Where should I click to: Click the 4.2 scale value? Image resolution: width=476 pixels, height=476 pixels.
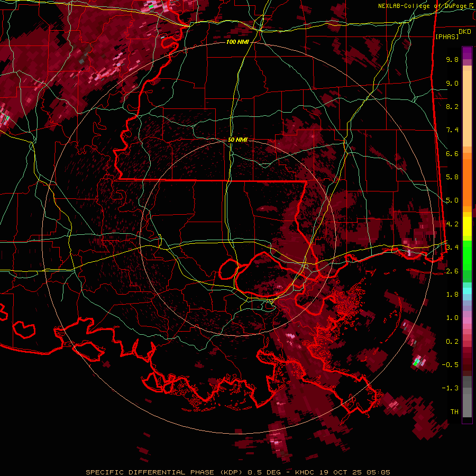pyautogui.click(x=452, y=224)
